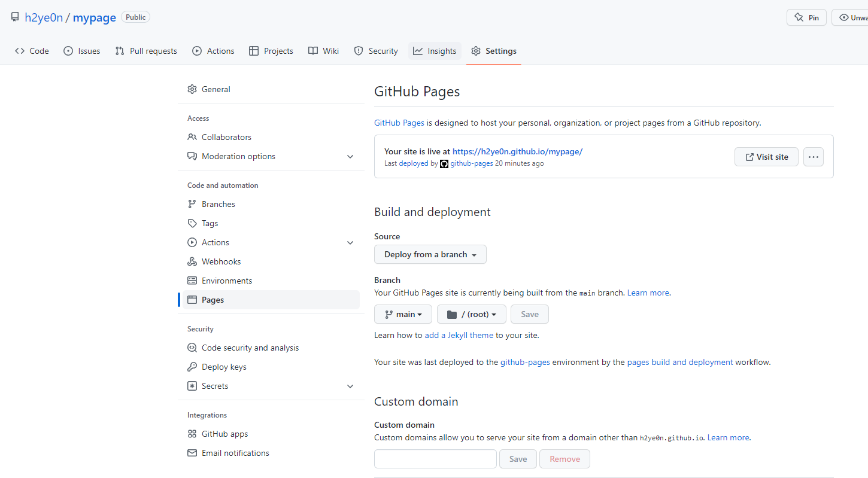Screen dimensions: 868x478
Task: Click the General gear icon in sidebar
Action: tap(192, 89)
